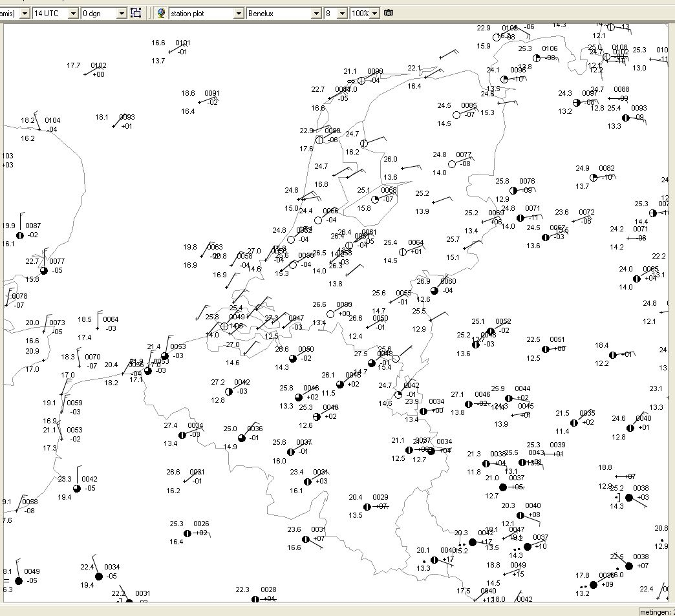Click the dropdown arrow next to 'amis)'
Screen dimensions: 675x616
pos(25,14)
